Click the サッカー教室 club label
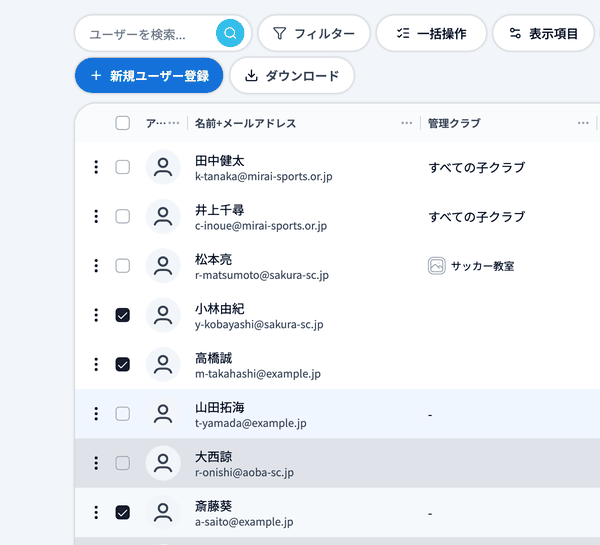 pos(483,266)
